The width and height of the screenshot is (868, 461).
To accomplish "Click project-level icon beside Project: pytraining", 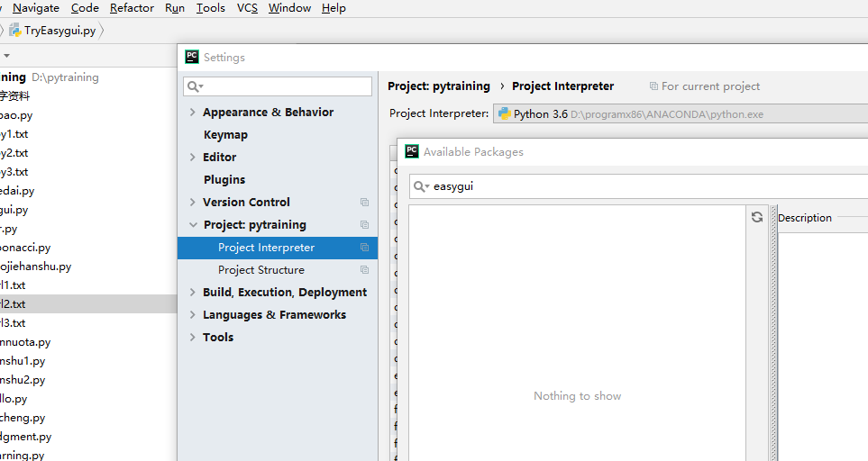I will (x=364, y=225).
